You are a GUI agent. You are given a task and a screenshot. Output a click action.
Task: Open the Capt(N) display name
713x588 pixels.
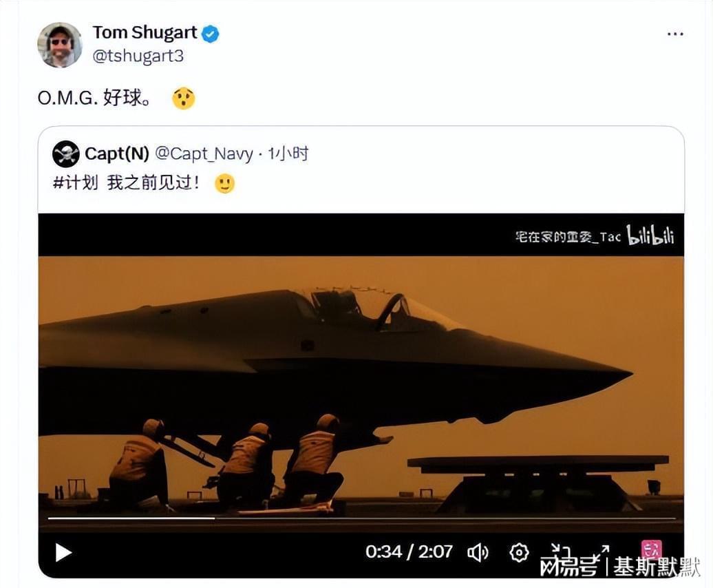[x=117, y=154]
